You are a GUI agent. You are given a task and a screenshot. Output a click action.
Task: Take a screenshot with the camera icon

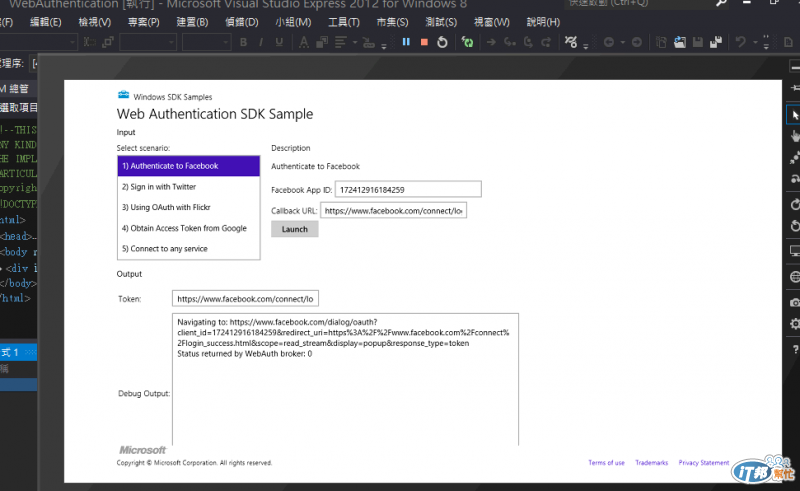pyautogui.click(x=794, y=302)
